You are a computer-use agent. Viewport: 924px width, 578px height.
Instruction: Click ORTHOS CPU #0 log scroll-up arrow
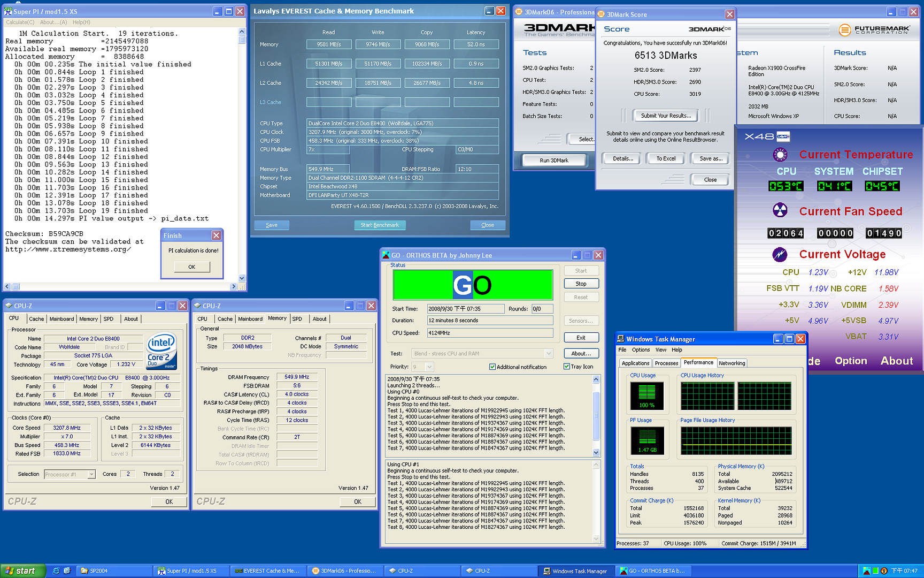tap(596, 379)
